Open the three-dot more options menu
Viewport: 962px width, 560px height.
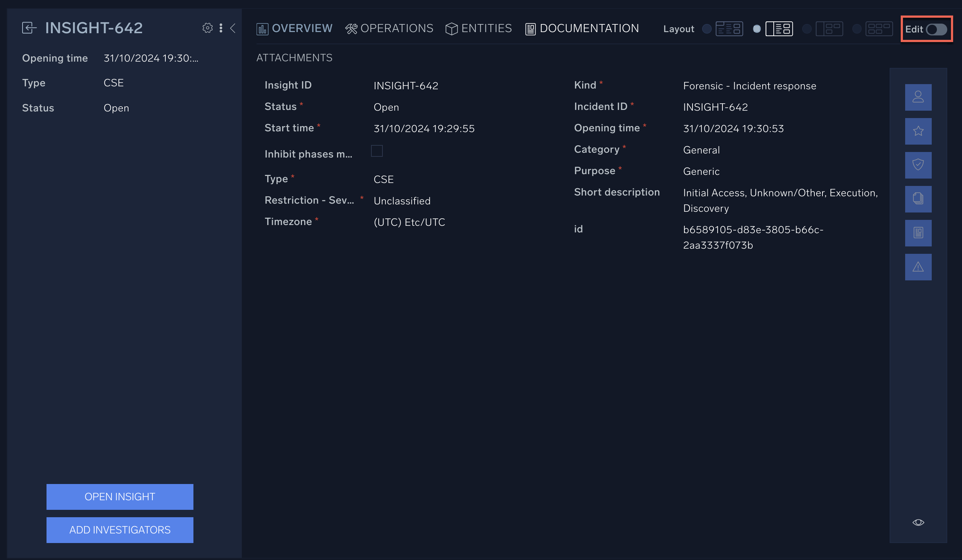point(221,28)
